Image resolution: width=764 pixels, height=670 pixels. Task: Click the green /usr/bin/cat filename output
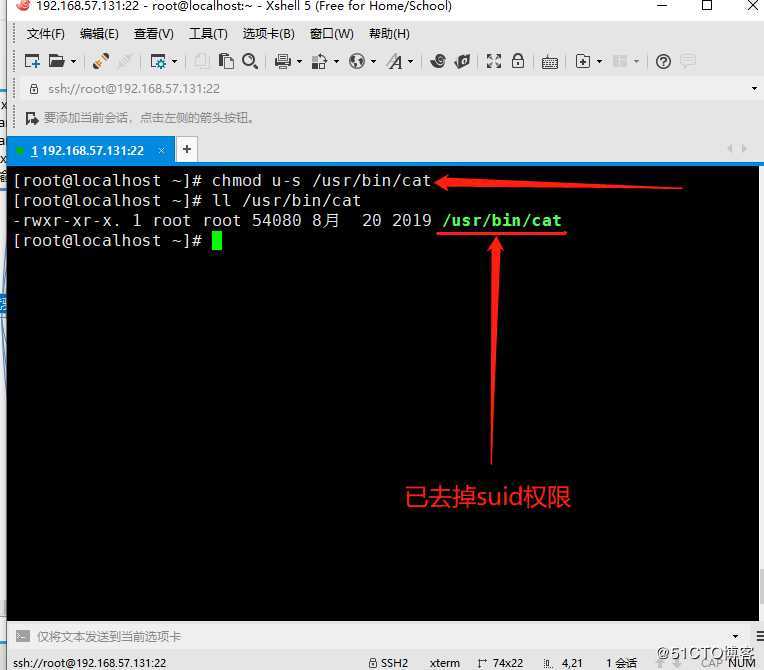coord(502,220)
